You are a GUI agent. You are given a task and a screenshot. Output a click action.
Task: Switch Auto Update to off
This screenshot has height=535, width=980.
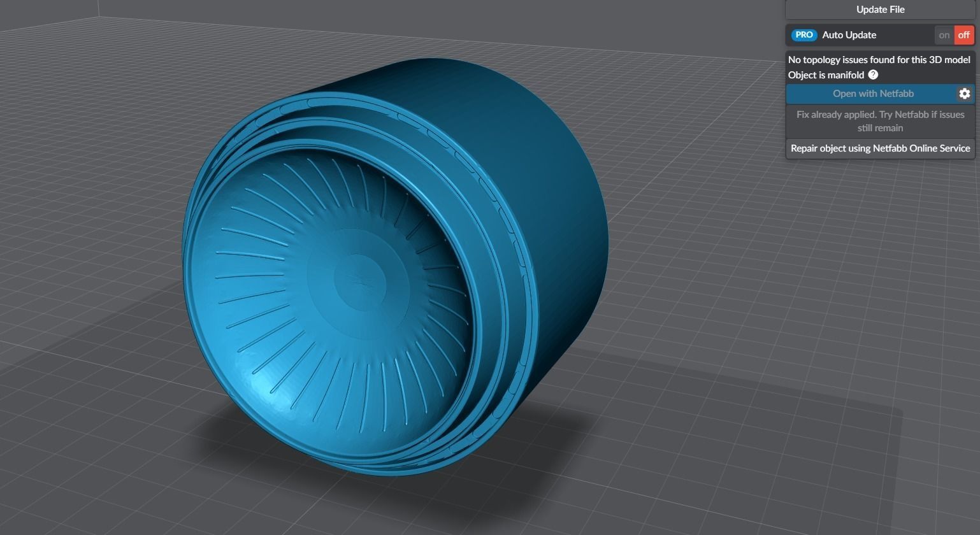pyautogui.click(x=963, y=35)
